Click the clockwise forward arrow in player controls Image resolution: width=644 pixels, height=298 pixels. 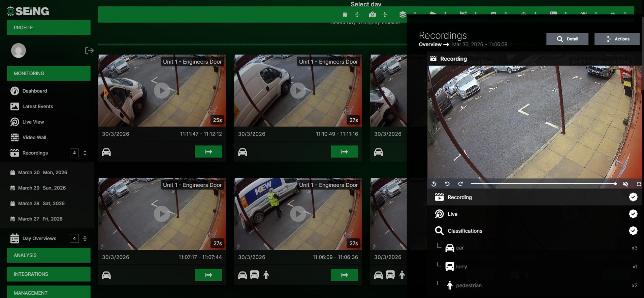[x=460, y=184]
